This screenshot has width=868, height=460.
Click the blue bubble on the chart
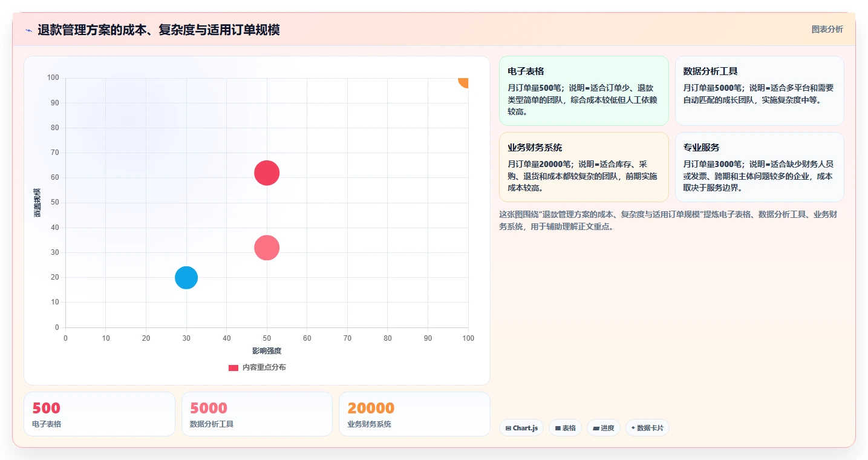pyautogui.click(x=186, y=278)
